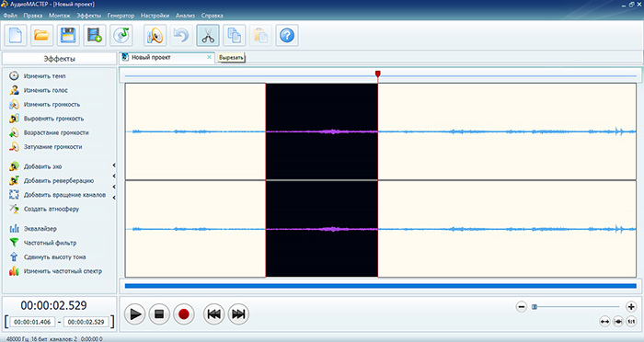Open a file with the folder icon

coord(42,35)
